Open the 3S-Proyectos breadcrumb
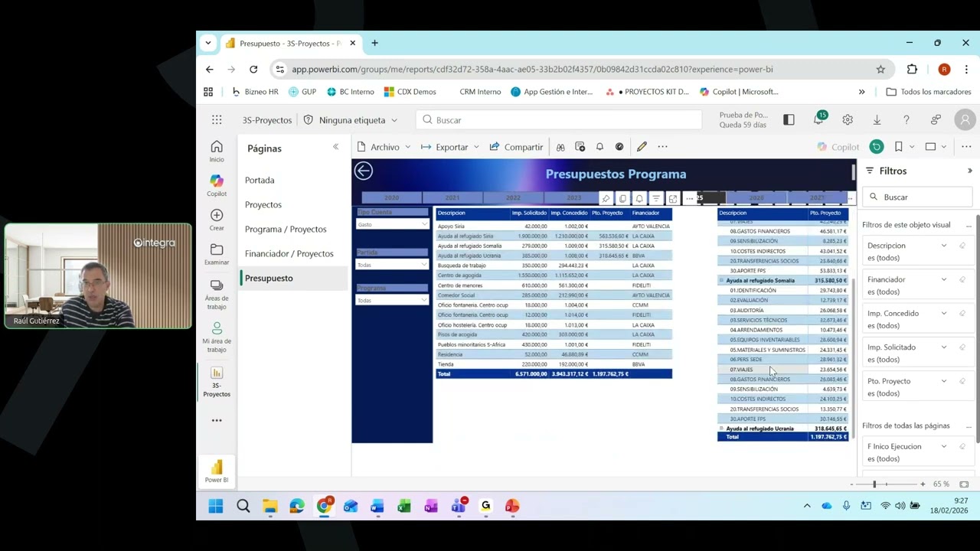This screenshot has width=980, height=551. pos(267,120)
